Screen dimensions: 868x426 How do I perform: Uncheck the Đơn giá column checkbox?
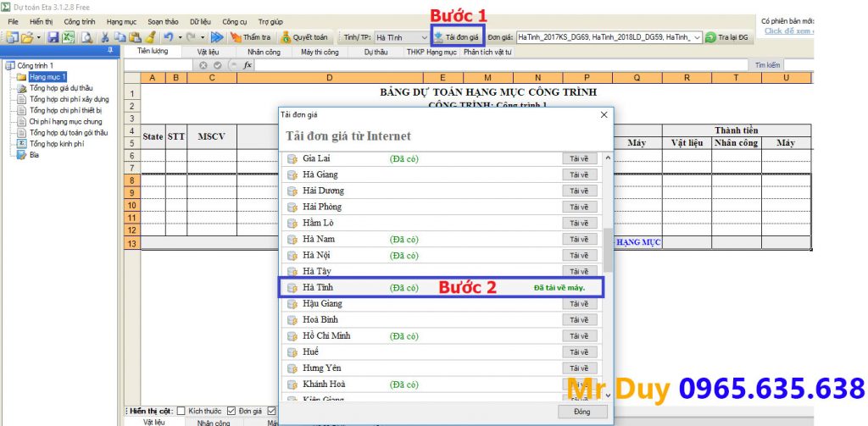pos(232,411)
